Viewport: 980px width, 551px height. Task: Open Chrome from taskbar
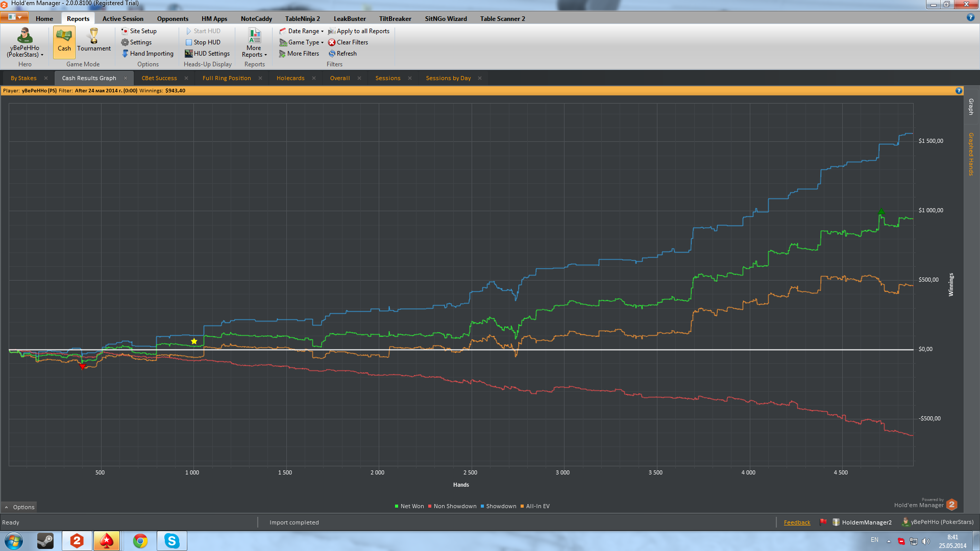pos(140,541)
